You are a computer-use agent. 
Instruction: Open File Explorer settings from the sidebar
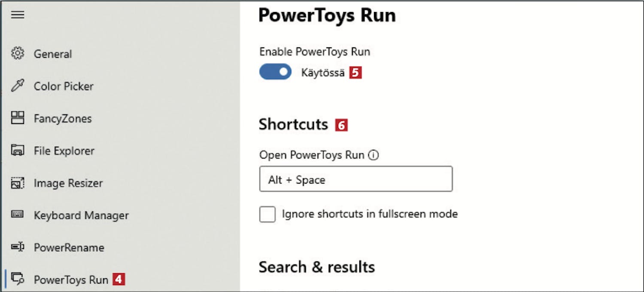click(x=64, y=151)
